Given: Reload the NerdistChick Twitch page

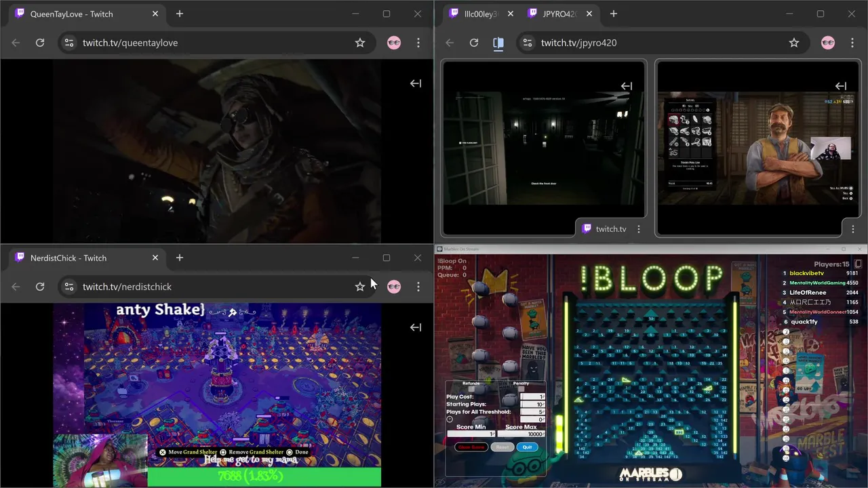Looking at the screenshot, I should tap(40, 287).
